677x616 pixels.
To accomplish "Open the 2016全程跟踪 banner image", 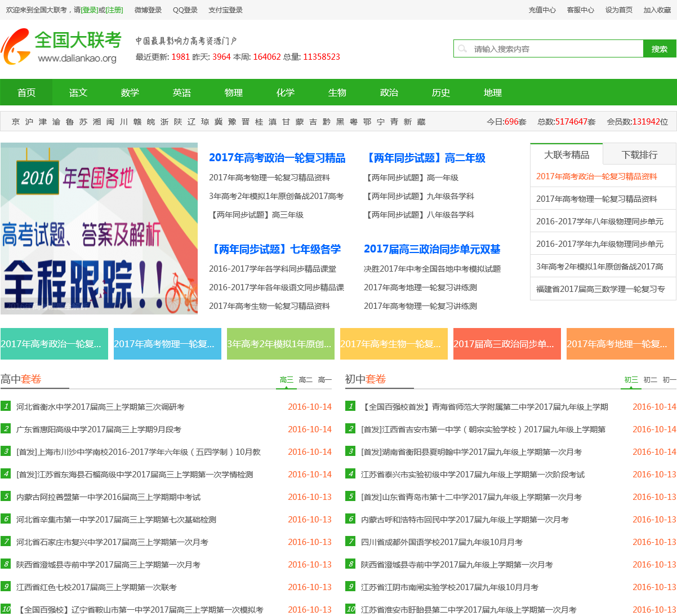I will point(99,228).
